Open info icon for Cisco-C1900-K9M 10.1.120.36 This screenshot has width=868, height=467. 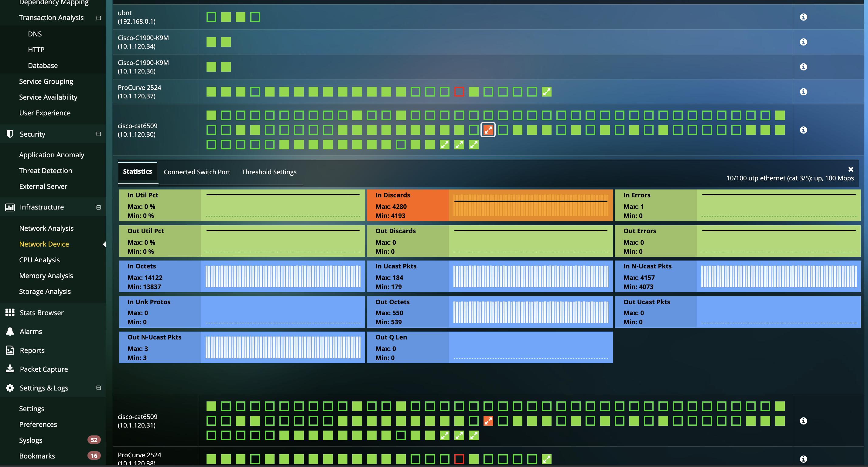(x=803, y=67)
